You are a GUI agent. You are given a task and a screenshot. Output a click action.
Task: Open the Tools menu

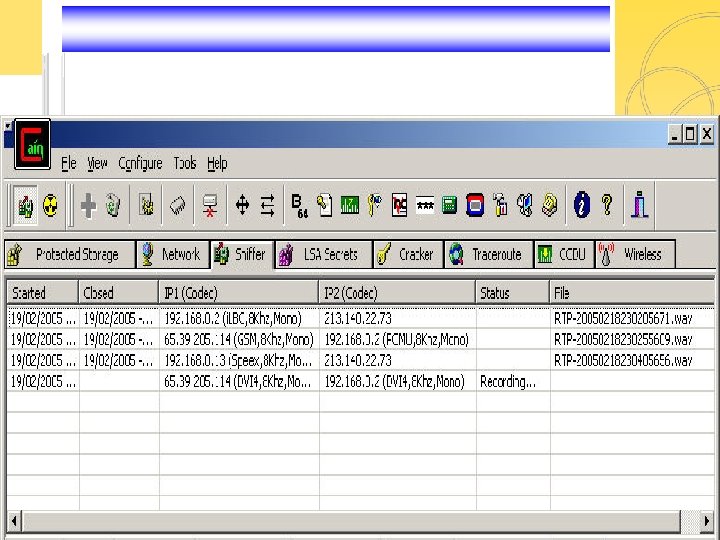[185, 163]
